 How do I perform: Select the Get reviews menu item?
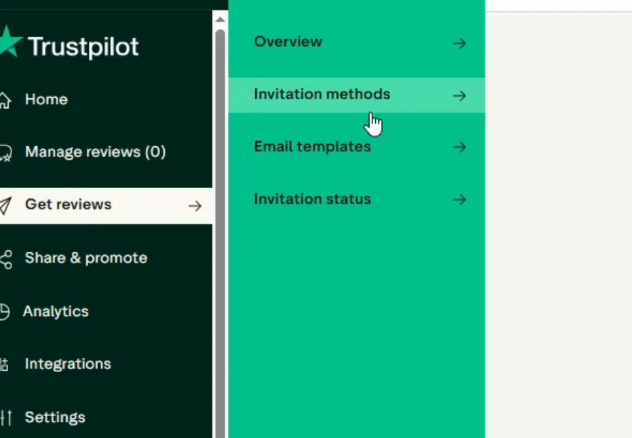coord(106,206)
